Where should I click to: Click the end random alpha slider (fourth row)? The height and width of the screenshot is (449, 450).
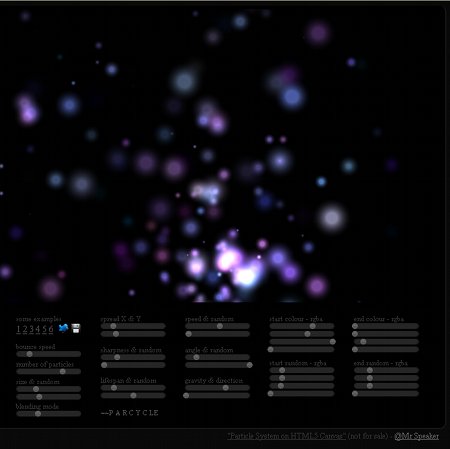click(x=386, y=394)
